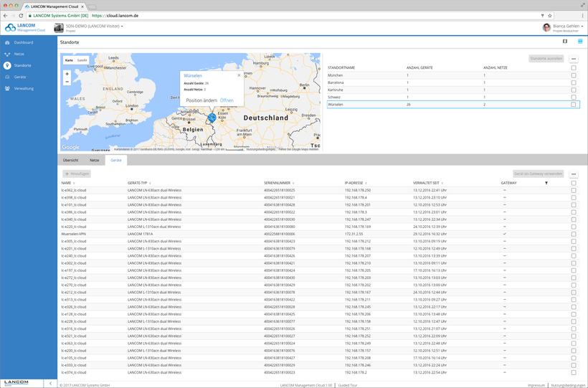Check the München location checkbox

click(574, 75)
